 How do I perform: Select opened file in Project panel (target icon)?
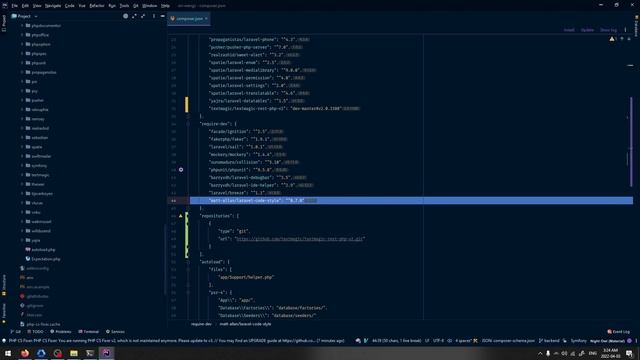point(125,16)
